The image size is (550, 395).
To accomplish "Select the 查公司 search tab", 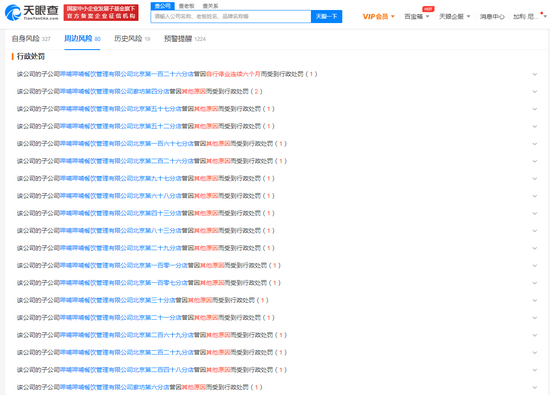I will 162,6.
